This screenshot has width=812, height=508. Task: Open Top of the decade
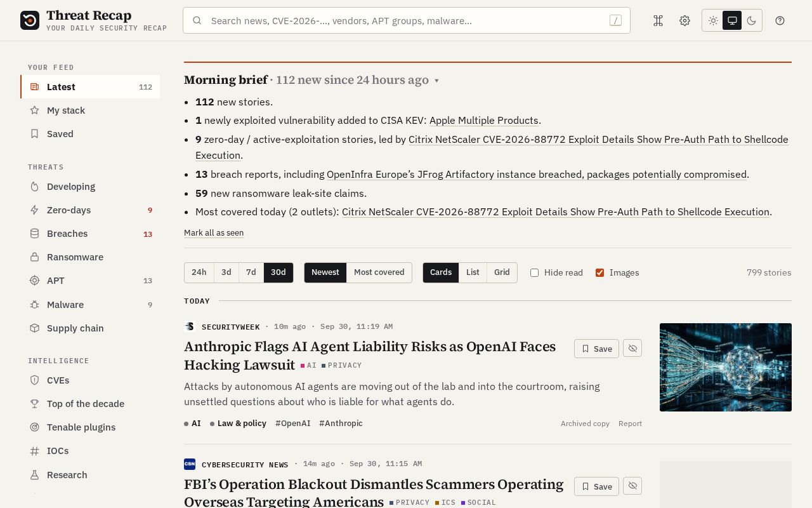90,404
